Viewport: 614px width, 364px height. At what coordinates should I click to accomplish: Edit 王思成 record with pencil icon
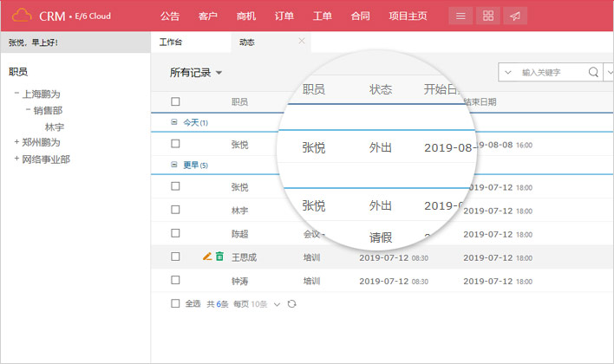pos(206,257)
